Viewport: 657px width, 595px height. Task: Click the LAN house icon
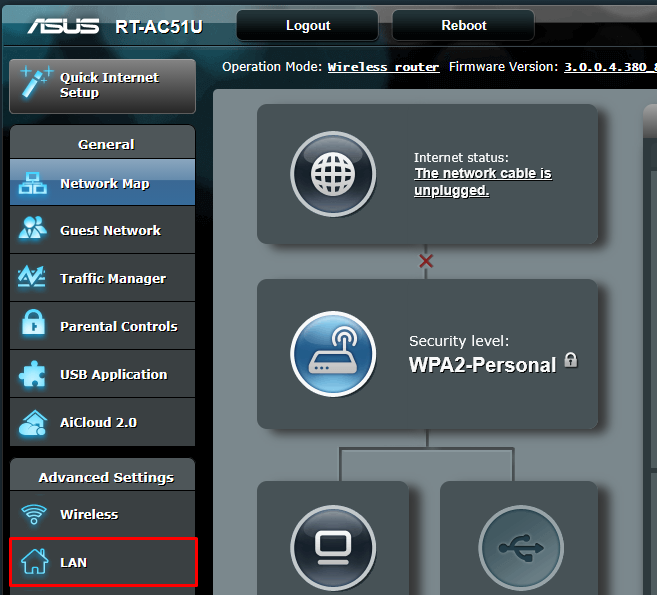click(34, 561)
